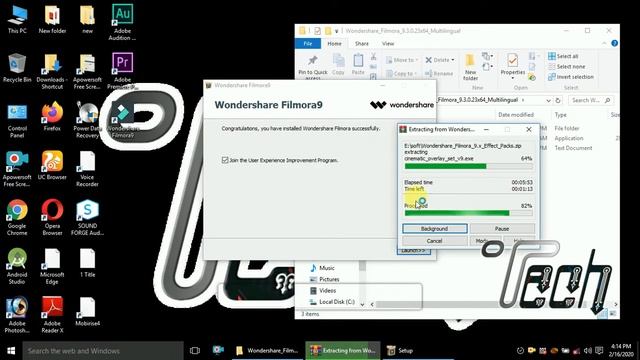Expand the address bar history dropdown
This screenshot has height=360, width=640.
548,100
